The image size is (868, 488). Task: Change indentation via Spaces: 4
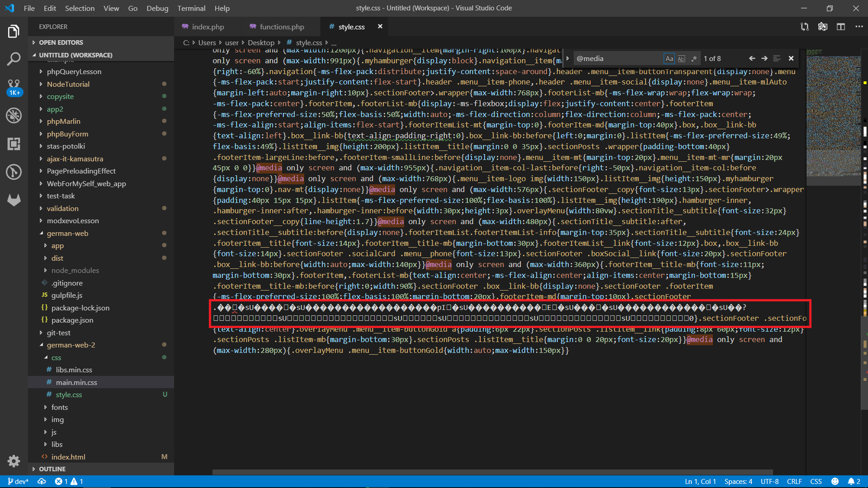[x=738, y=482]
